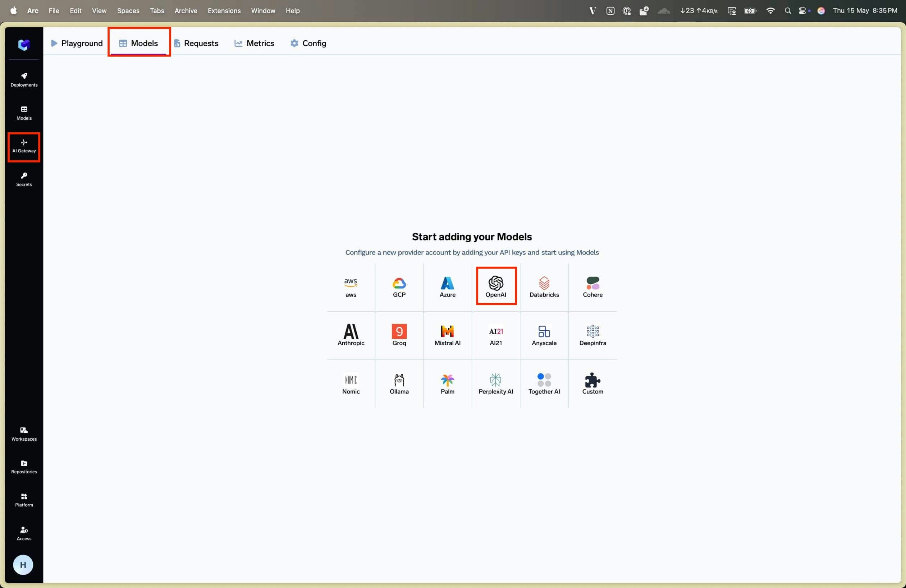Pick the Anthropic provider tile
906x588 pixels.
point(351,335)
